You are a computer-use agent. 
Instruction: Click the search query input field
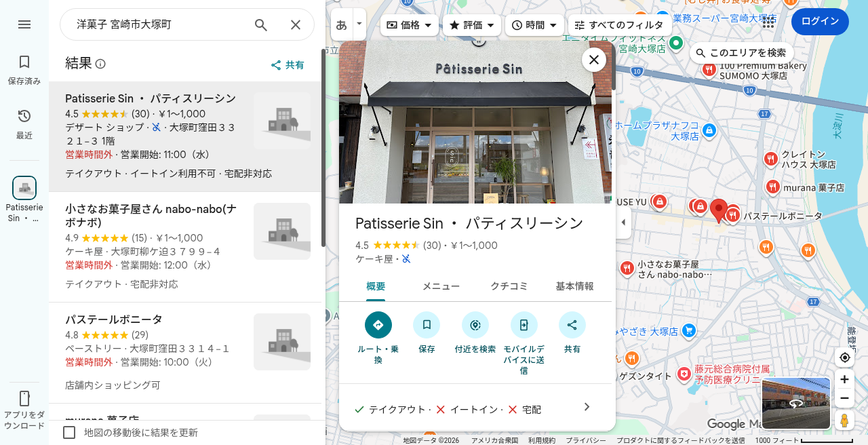[159, 24]
